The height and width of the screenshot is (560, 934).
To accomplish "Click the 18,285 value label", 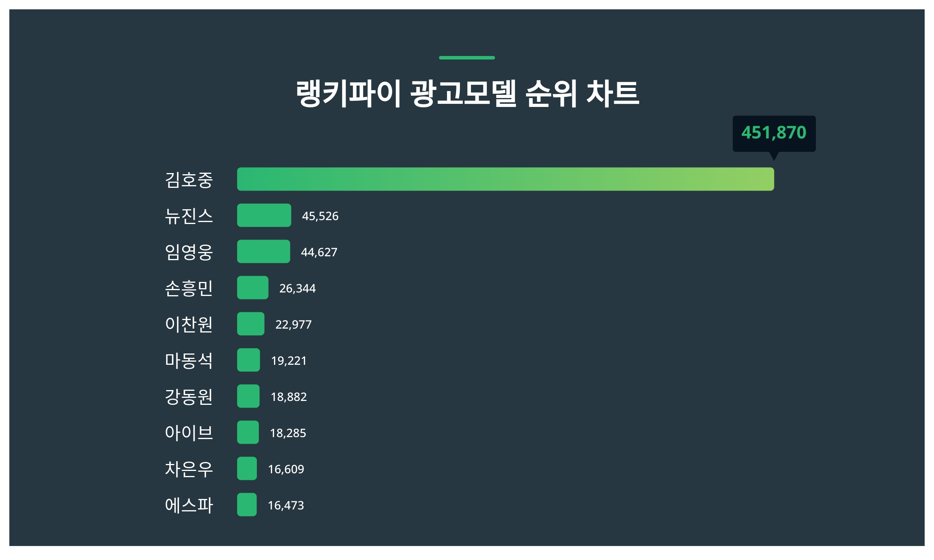I will click(288, 433).
